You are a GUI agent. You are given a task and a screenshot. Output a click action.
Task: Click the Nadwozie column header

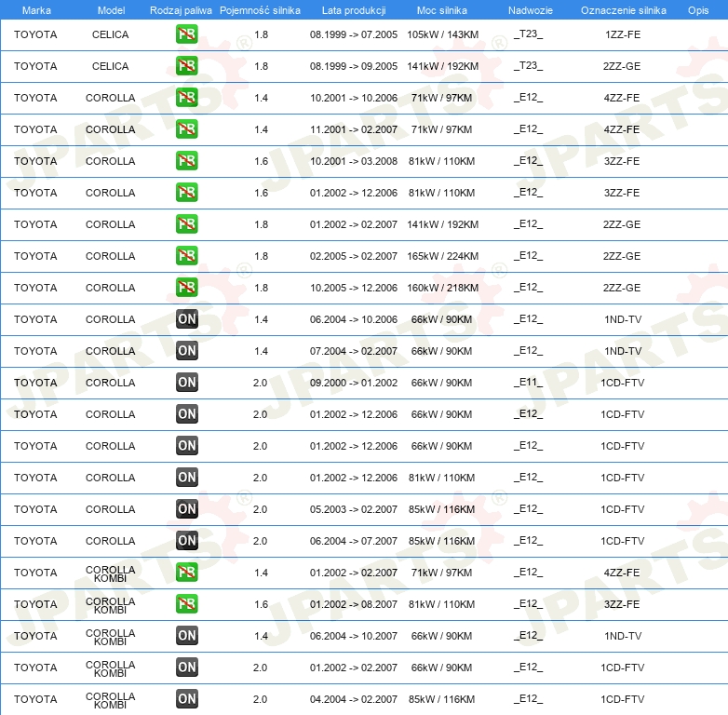[x=531, y=10]
